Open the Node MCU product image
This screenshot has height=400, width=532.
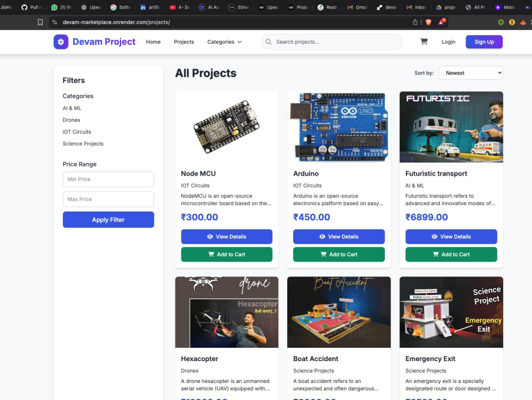point(227,127)
